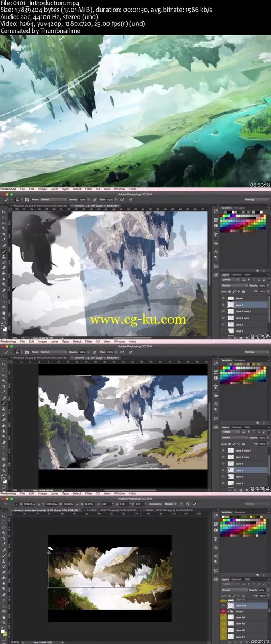
Task: Open Channels tab in the 00:00:54 frame
Action: [237, 427]
